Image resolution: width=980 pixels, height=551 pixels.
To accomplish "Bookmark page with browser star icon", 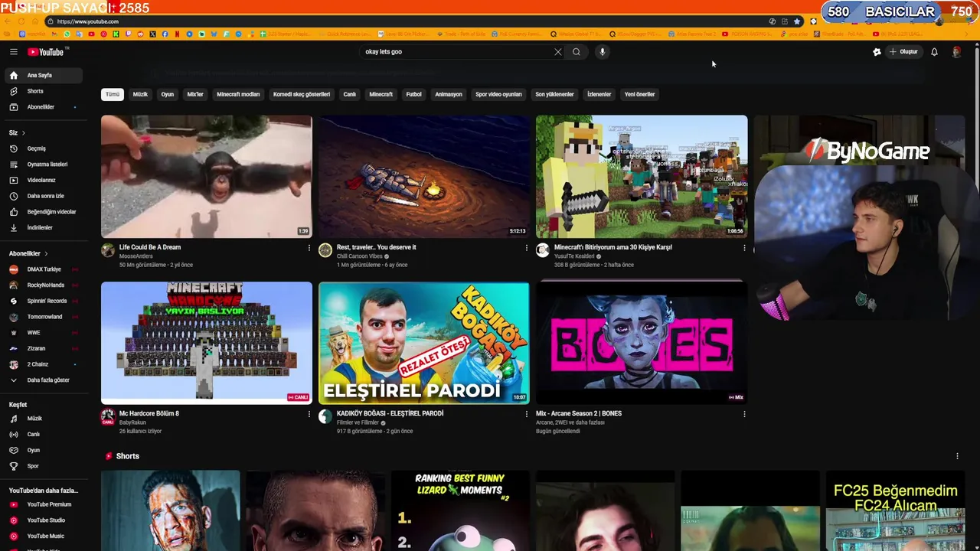I will click(797, 21).
